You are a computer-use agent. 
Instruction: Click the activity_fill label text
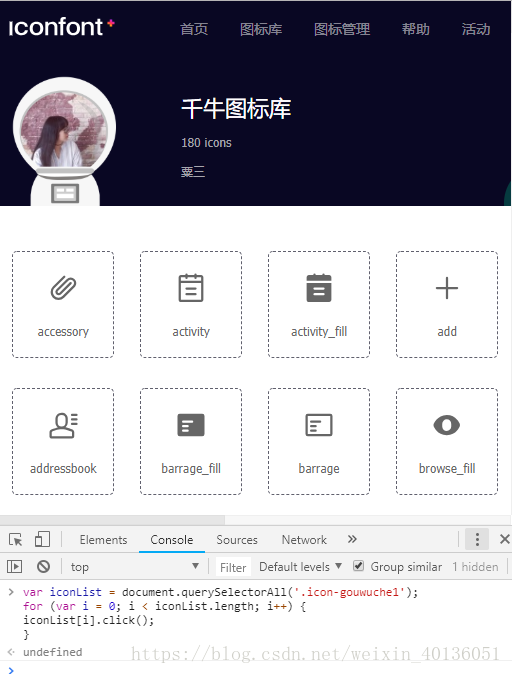[319, 331]
